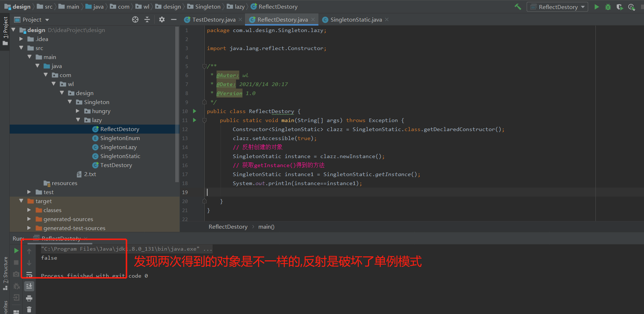The width and height of the screenshot is (644, 314).
Task: Start debugging with the green bug icon
Action: click(x=608, y=7)
